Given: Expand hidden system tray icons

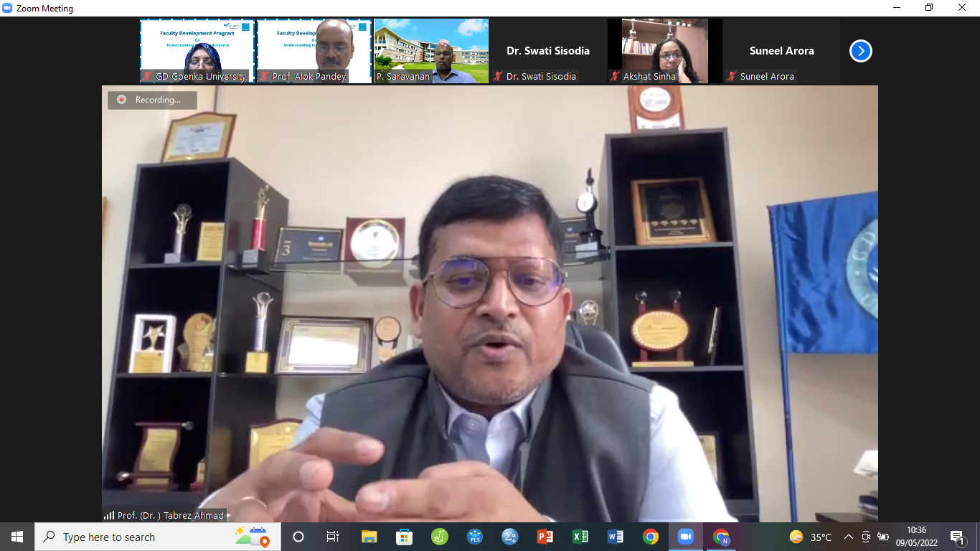Looking at the screenshot, I should coord(848,537).
